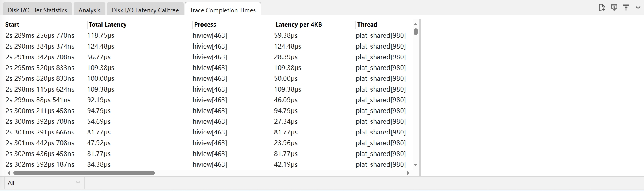Click vertical scrollbar up arrow
644x191 pixels.
pyautogui.click(x=416, y=24)
